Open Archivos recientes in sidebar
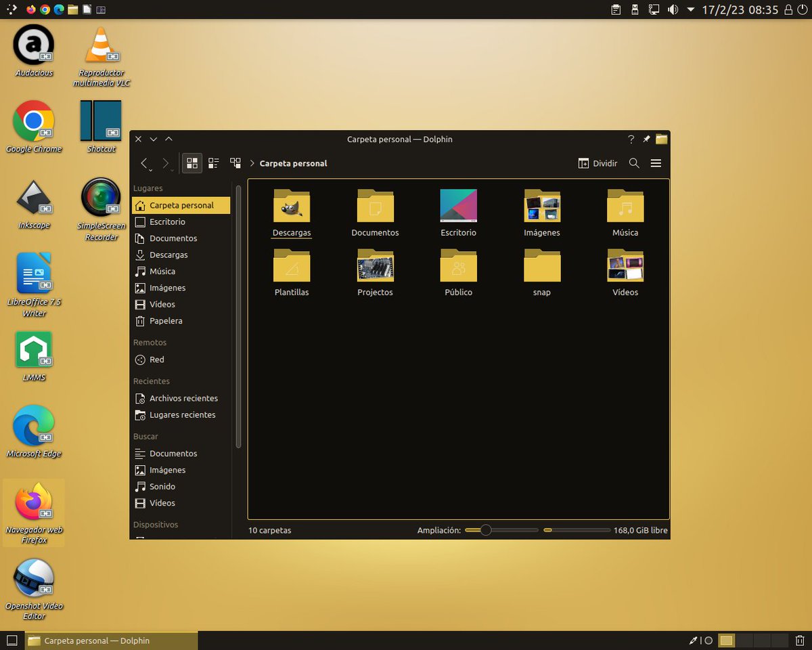 (181, 398)
